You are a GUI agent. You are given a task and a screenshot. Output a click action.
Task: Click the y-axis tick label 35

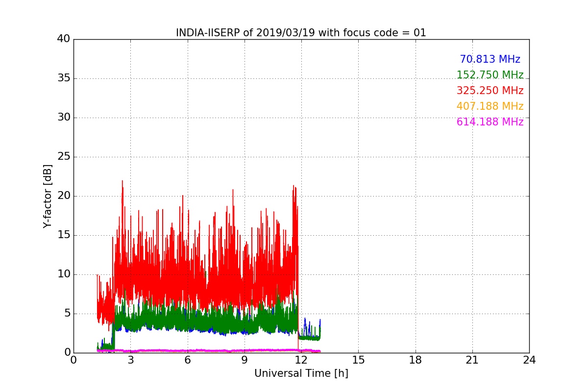point(63,78)
